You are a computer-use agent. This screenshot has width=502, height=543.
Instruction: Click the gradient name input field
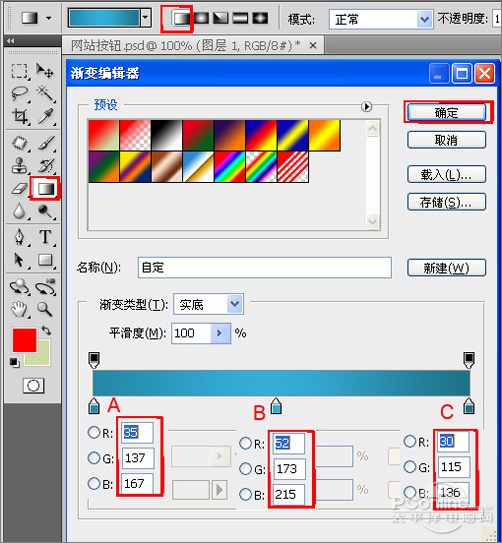tap(265, 267)
